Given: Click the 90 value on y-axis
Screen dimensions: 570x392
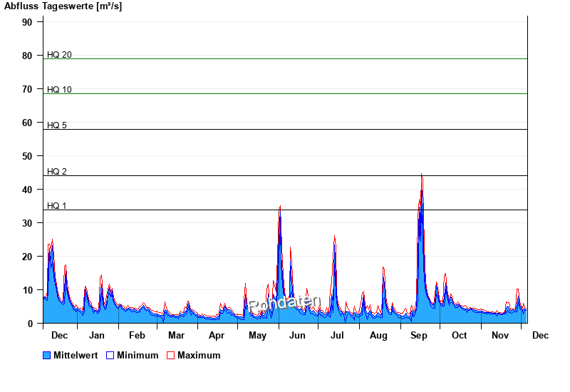Looking at the screenshot, I should (27, 22).
